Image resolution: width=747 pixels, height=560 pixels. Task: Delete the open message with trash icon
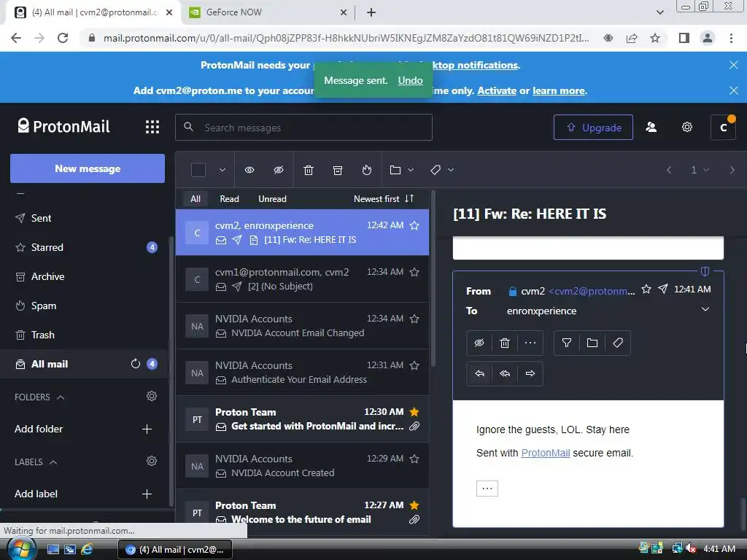(x=505, y=343)
